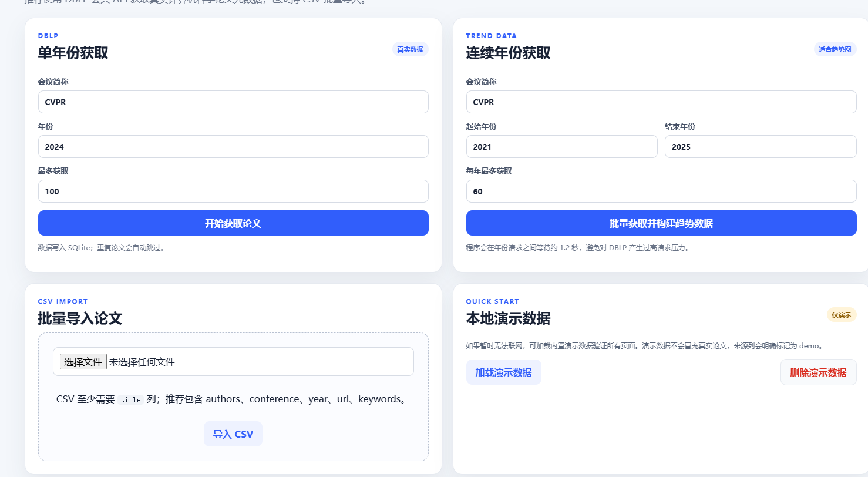Select the DBLP section label

[48, 36]
